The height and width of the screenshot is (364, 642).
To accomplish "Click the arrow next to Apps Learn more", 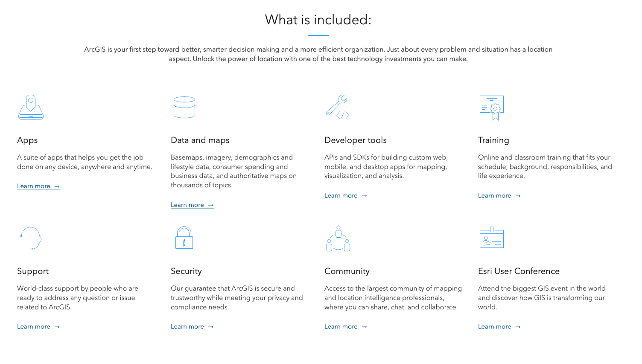I will tap(57, 186).
